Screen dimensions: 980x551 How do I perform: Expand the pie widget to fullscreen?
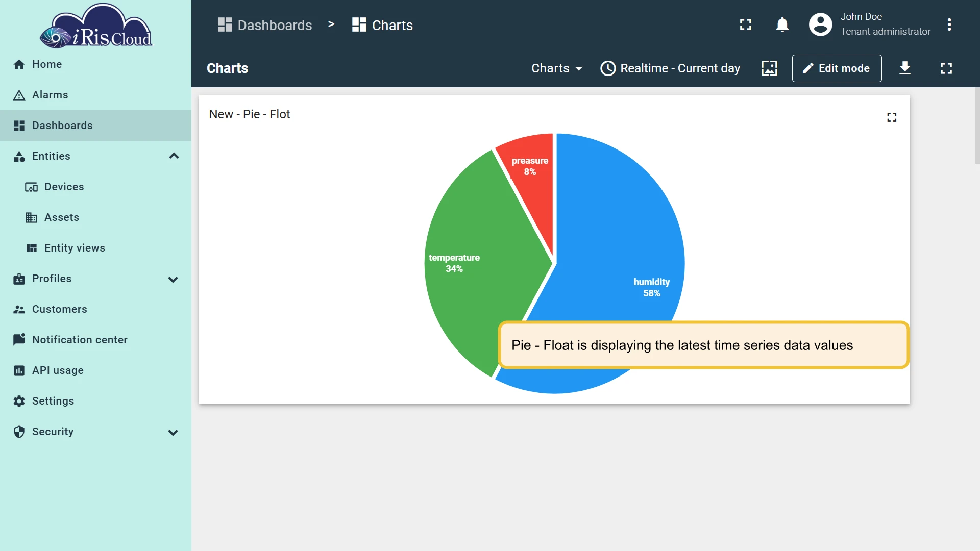pos(892,117)
